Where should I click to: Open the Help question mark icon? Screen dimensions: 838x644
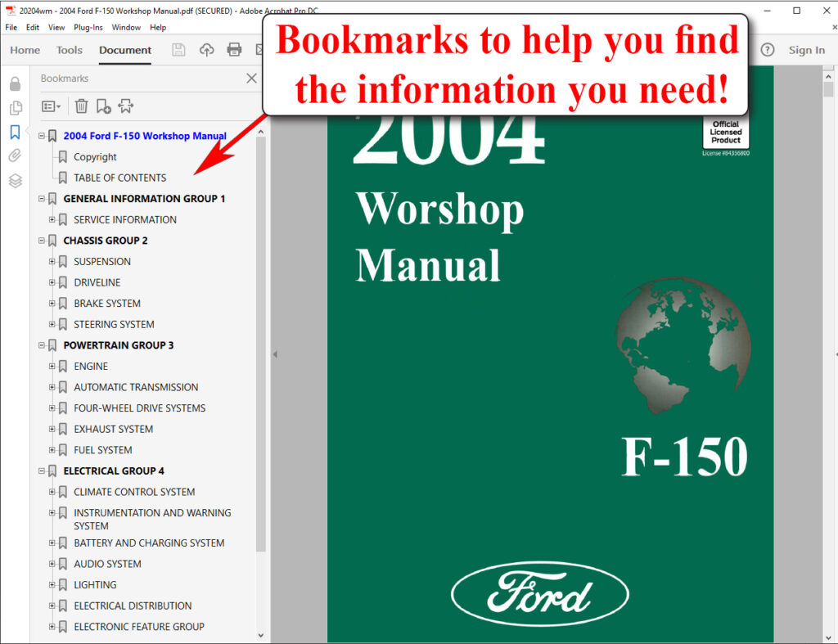768,50
